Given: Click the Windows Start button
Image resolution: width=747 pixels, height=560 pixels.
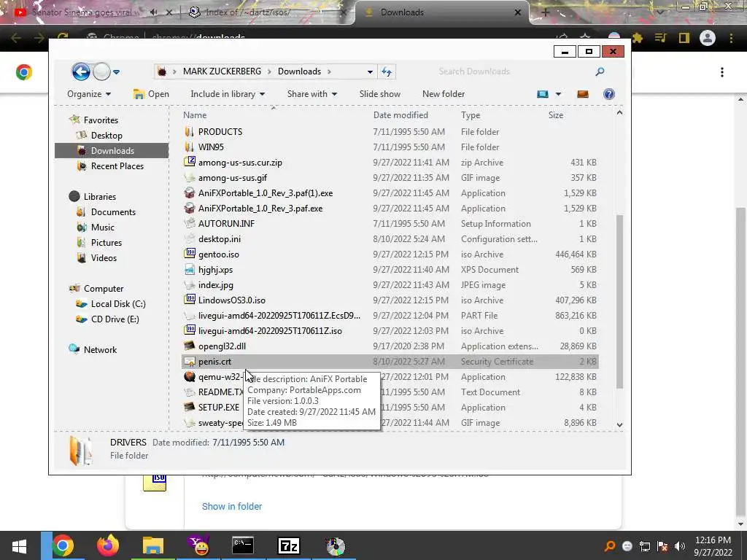Looking at the screenshot, I should click(19, 545).
